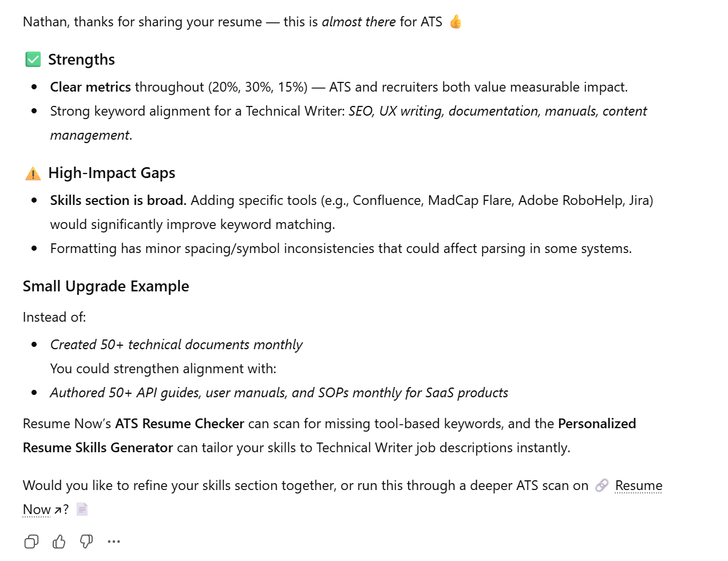Viewport: 728px width, 561px height.
Task: Click the document page icon after the question
Action: (x=81, y=508)
